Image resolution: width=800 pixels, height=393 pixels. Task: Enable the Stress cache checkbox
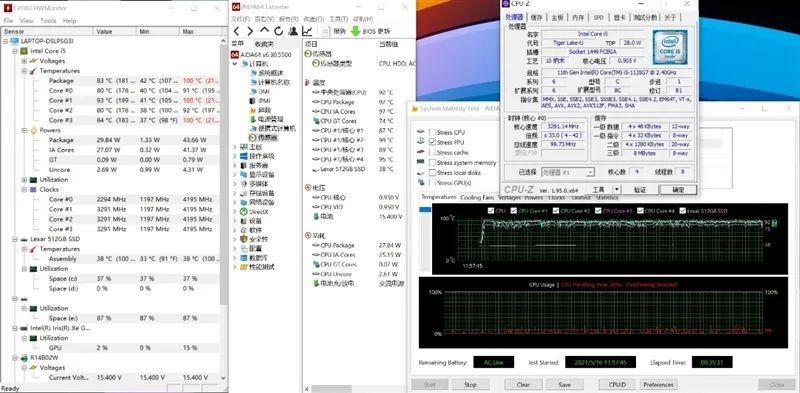tap(432, 153)
